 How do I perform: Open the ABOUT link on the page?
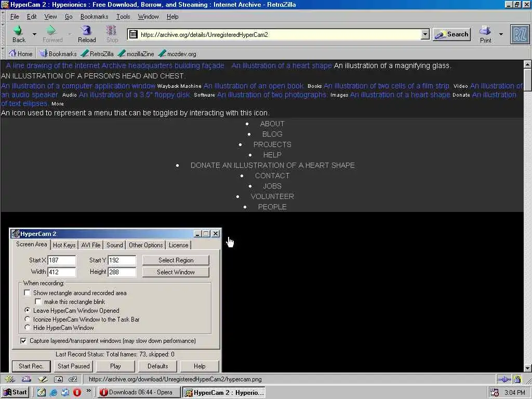tap(272, 124)
